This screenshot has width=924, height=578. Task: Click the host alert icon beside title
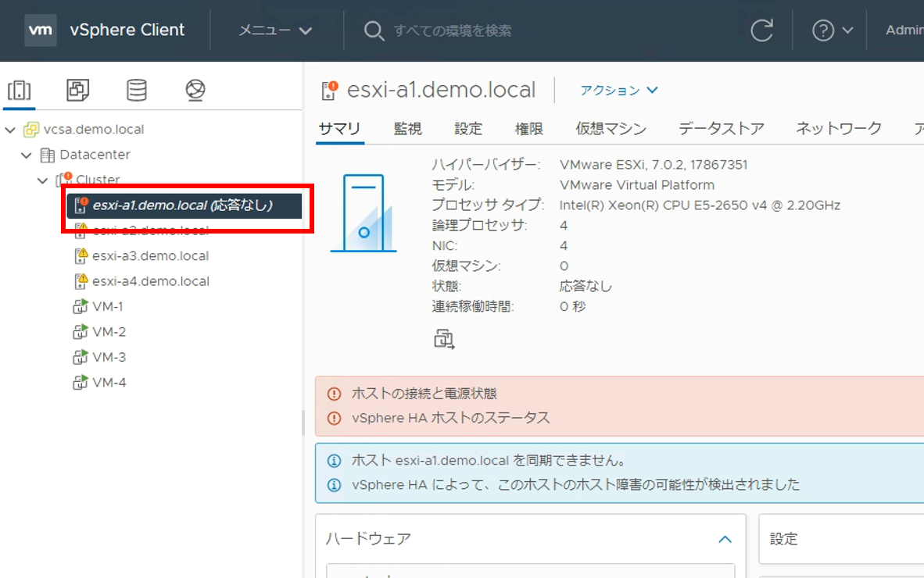(329, 90)
